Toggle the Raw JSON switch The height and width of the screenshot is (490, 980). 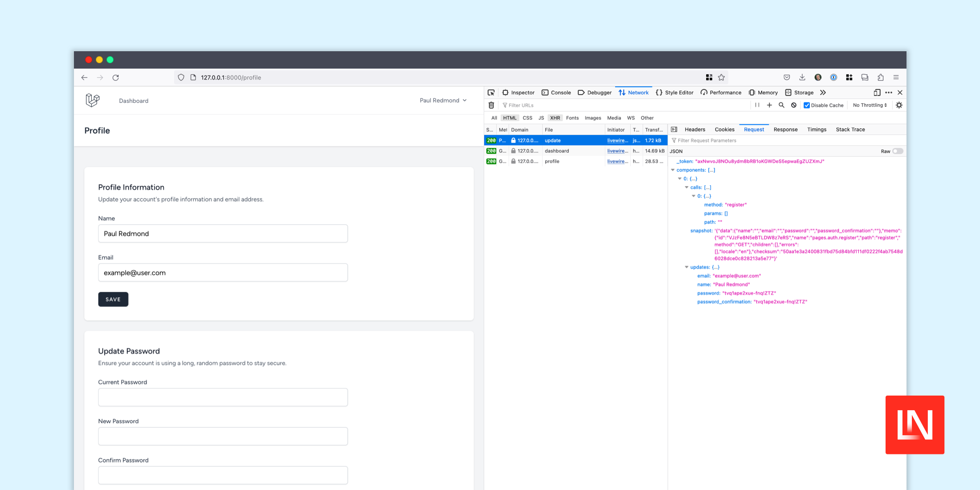coord(898,151)
